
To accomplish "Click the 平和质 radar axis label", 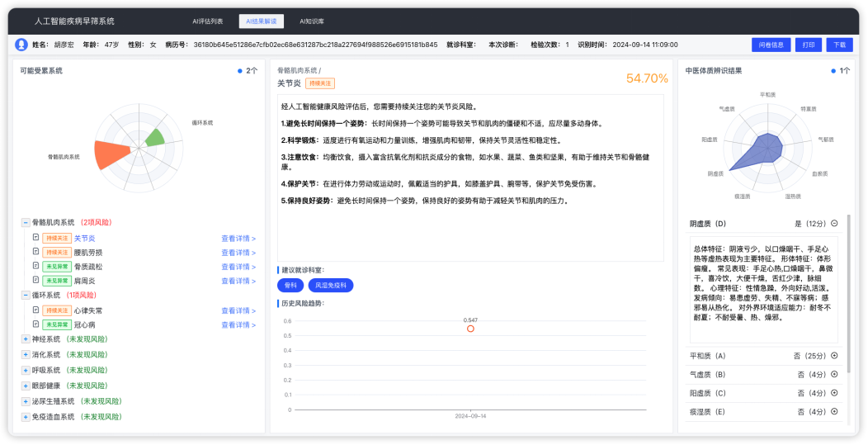I will pos(767,95).
